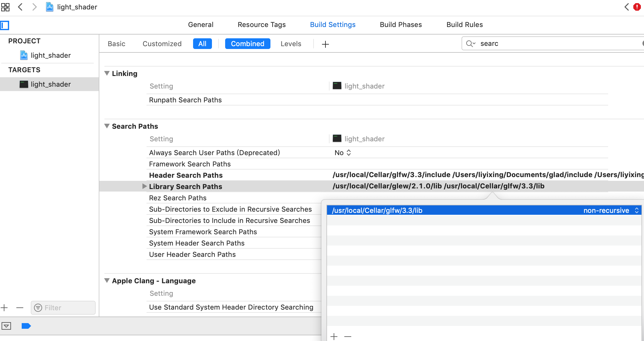
Task: Open the Build Phases tab
Action: coord(401,24)
